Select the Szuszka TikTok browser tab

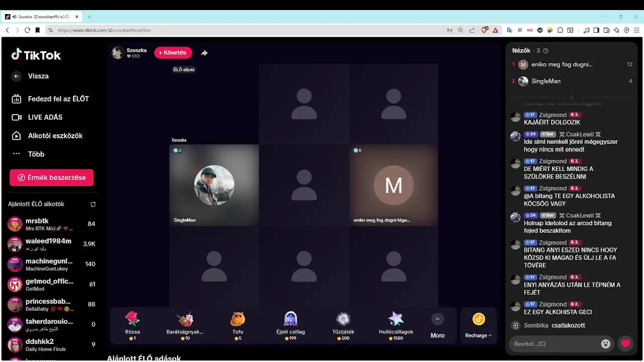[x=42, y=17]
